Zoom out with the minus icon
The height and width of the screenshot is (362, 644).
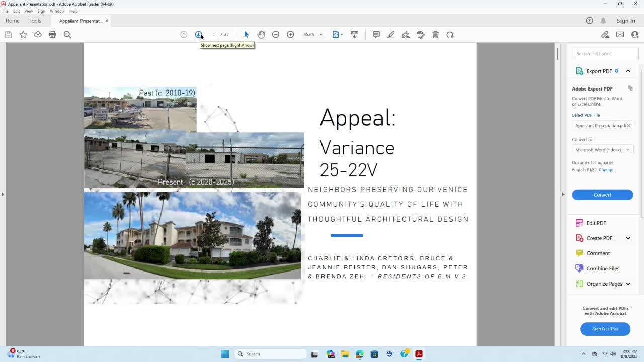tap(276, 34)
